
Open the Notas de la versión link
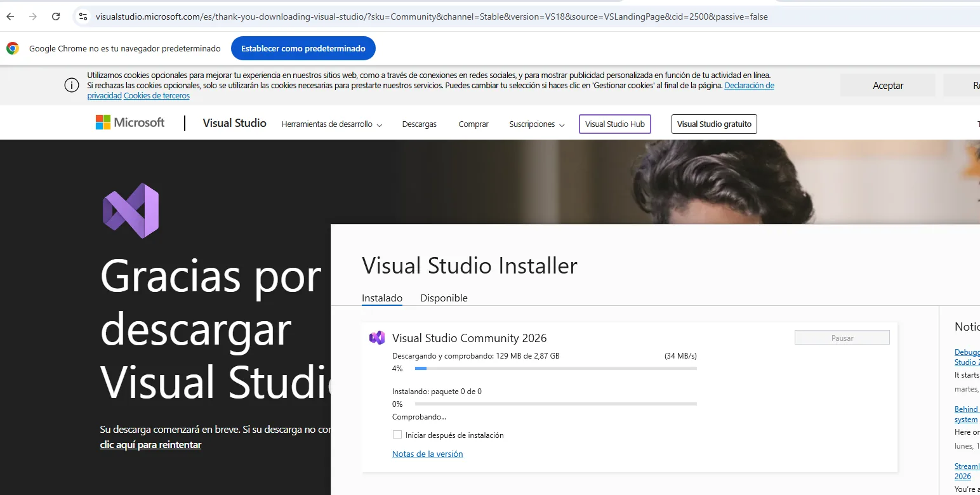[x=428, y=454]
